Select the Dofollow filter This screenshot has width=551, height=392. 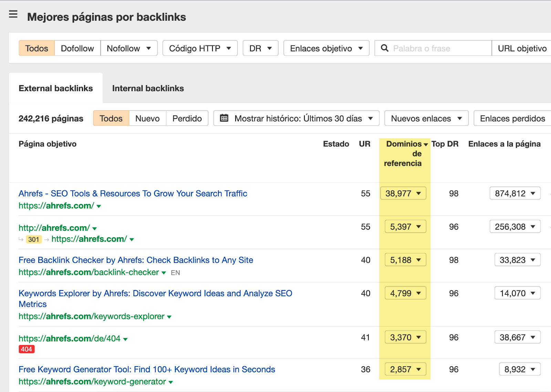click(77, 48)
